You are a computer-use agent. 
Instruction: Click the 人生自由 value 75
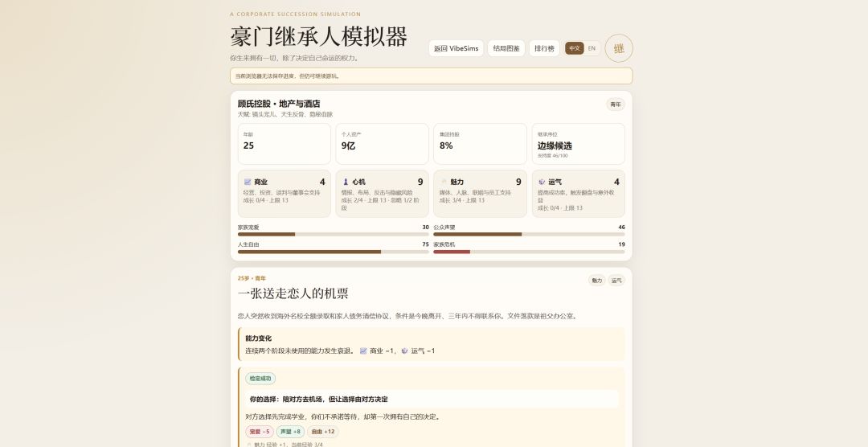(425, 244)
